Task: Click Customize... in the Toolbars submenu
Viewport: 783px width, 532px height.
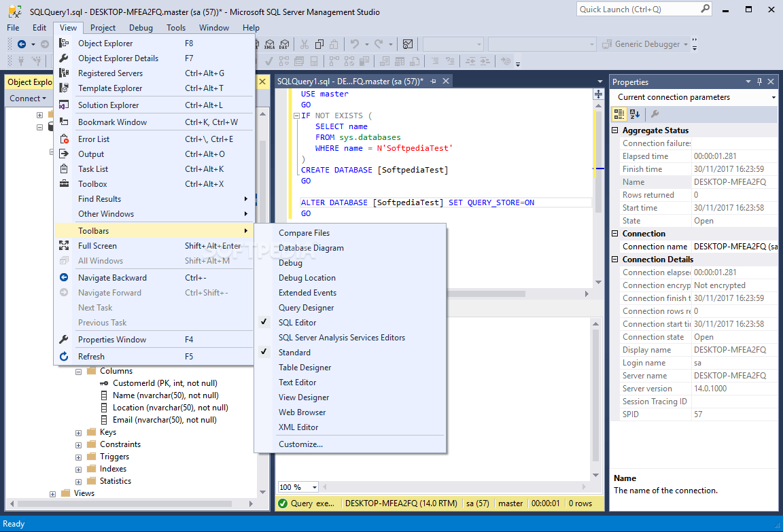Action: click(x=300, y=444)
